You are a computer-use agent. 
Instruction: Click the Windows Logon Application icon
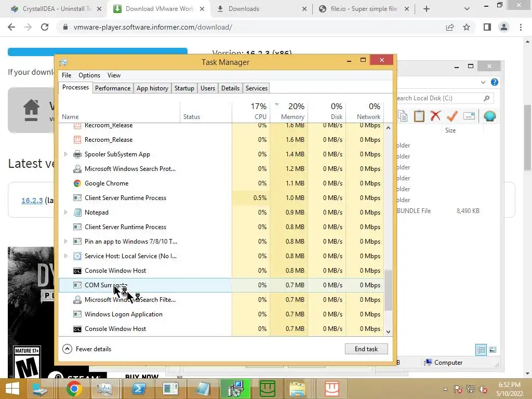(77, 314)
